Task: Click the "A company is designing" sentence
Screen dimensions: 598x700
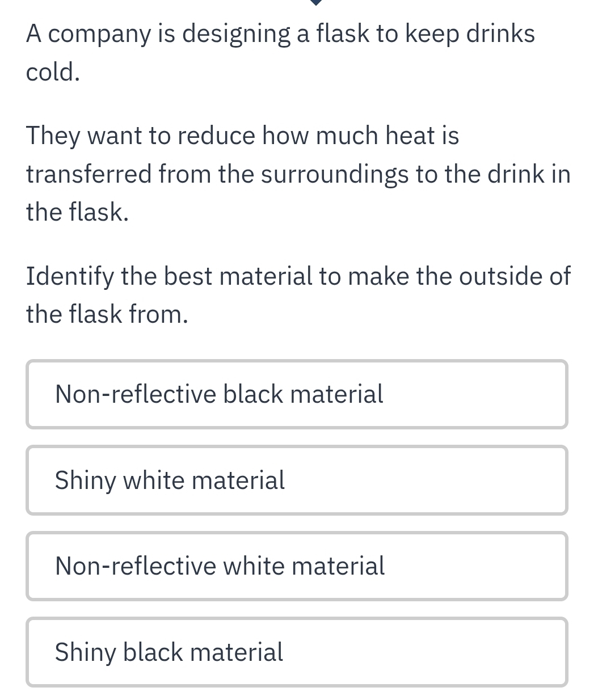Action: (x=280, y=34)
